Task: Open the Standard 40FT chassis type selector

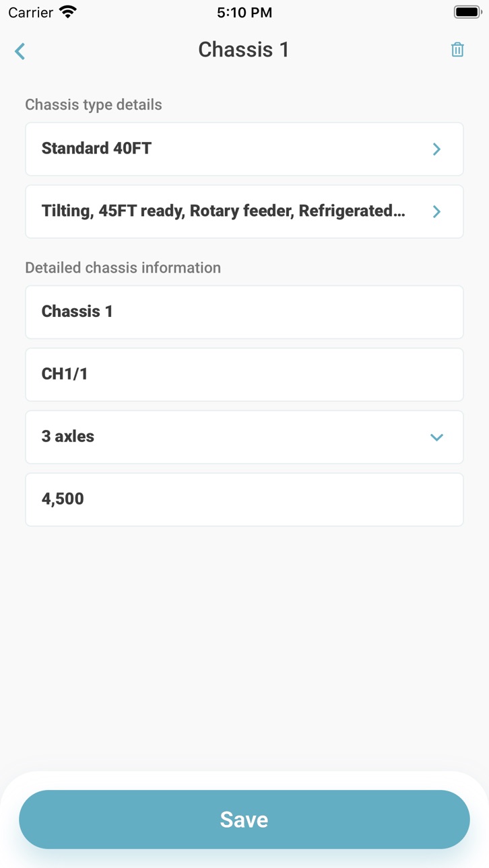Action: coord(244,149)
